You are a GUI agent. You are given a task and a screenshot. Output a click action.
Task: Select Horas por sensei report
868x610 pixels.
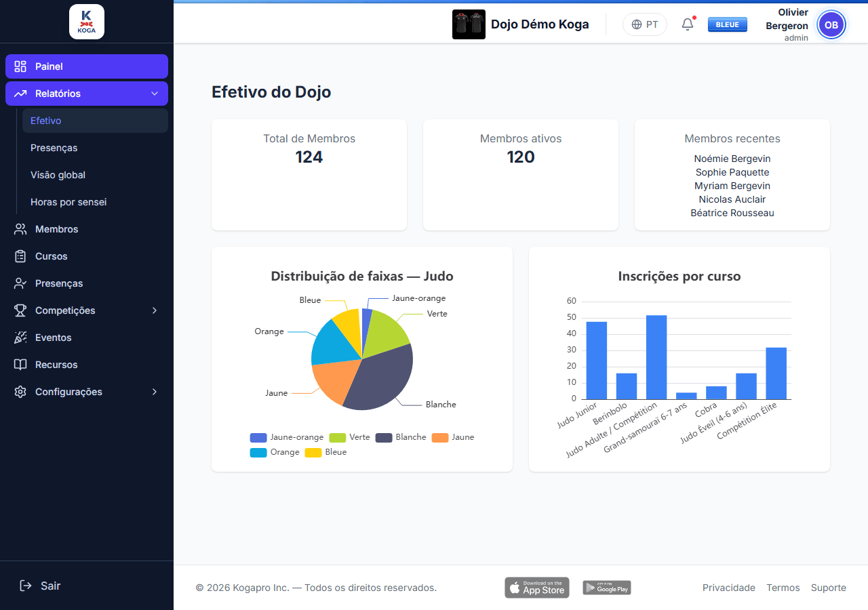pyautogui.click(x=95, y=202)
